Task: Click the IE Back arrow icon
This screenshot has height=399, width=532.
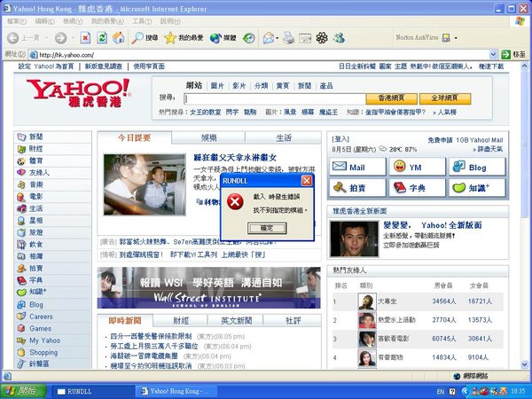Action: [13, 37]
